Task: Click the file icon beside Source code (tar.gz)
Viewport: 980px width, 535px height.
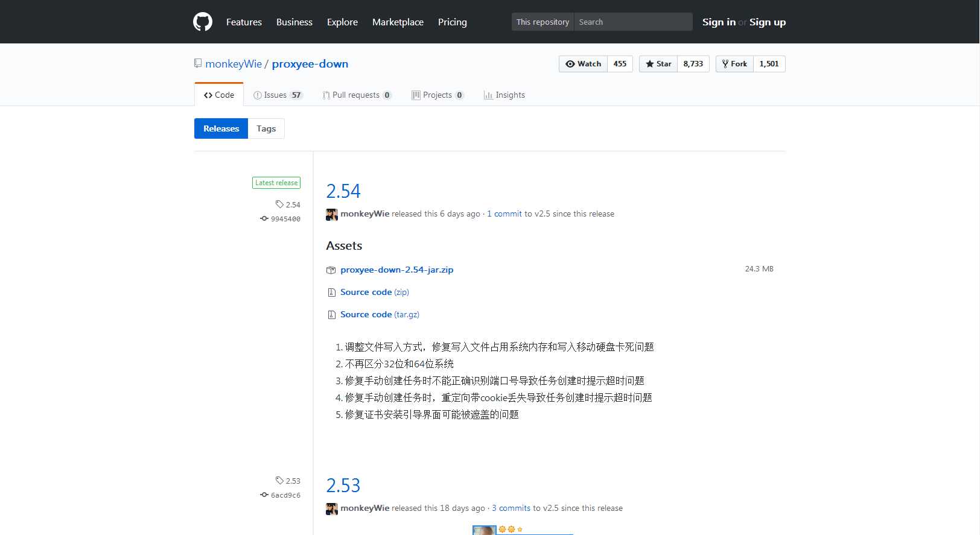Action: [331, 315]
